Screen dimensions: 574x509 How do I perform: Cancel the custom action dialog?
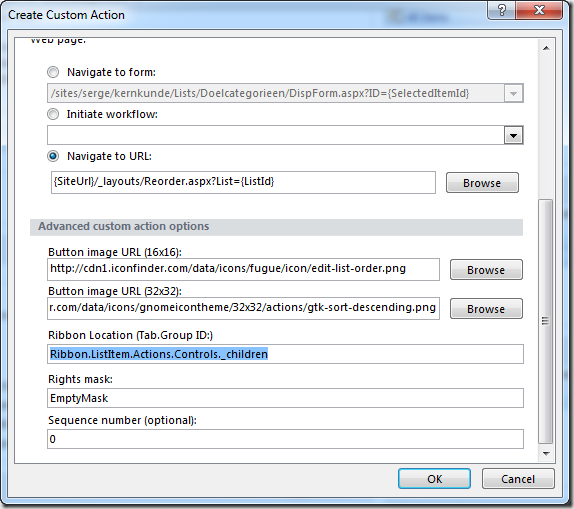[518, 479]
